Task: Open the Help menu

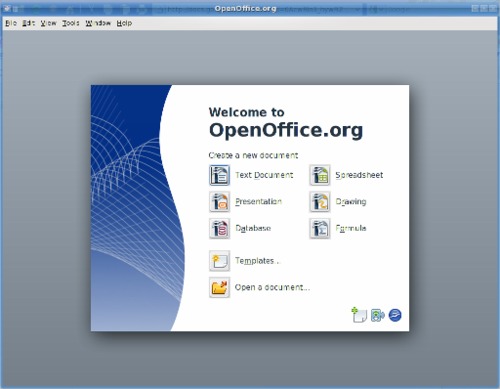Action: click(x=124, y=23)
